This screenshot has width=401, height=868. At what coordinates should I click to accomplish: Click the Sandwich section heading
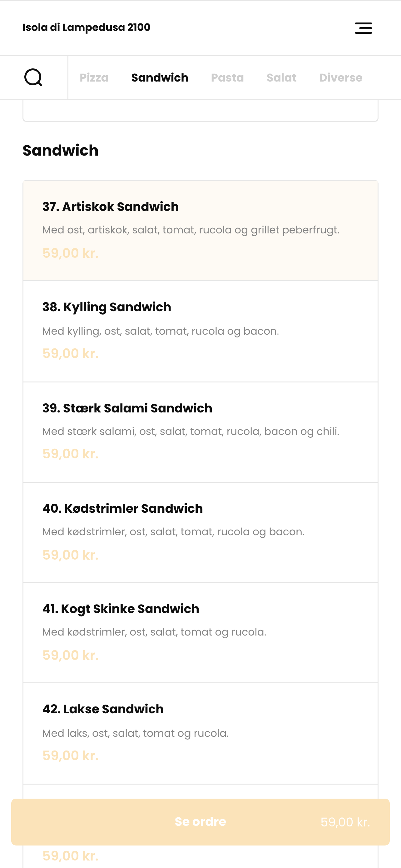[x=61, y=150]
